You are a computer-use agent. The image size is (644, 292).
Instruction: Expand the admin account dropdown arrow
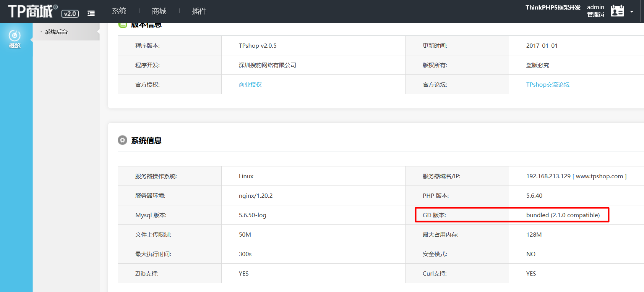632,11
